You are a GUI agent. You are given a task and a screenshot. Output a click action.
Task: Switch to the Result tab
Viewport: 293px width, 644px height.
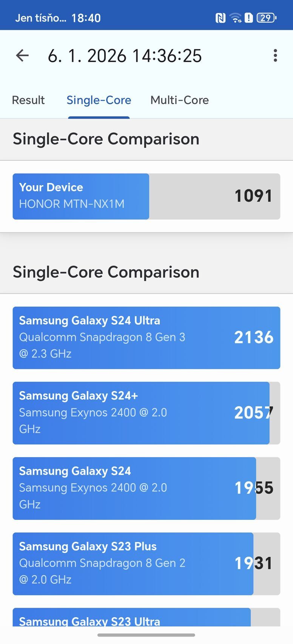pyautogui.click(x=28, y=100)
